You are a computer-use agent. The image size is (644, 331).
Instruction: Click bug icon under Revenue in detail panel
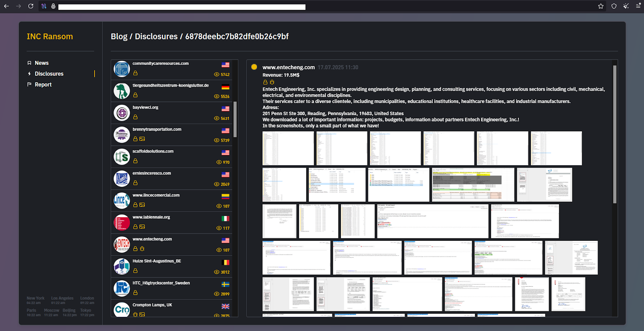click(x=272, y=82)
